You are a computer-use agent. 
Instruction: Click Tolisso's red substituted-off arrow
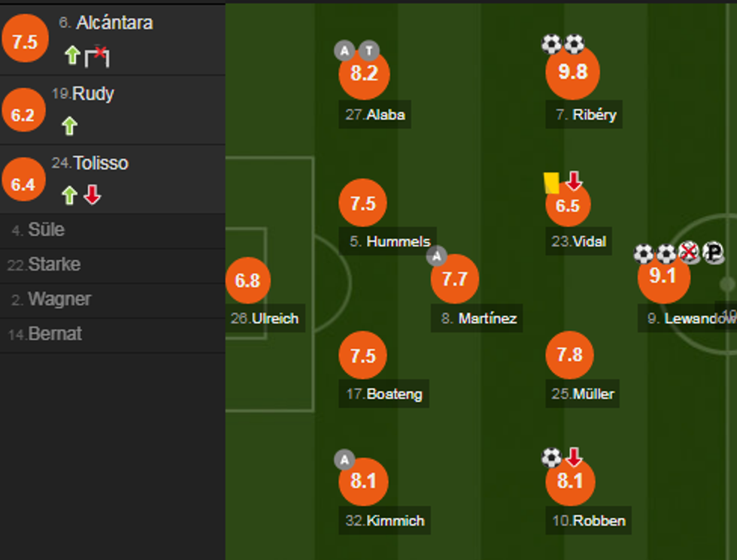[x=92, y=195]
